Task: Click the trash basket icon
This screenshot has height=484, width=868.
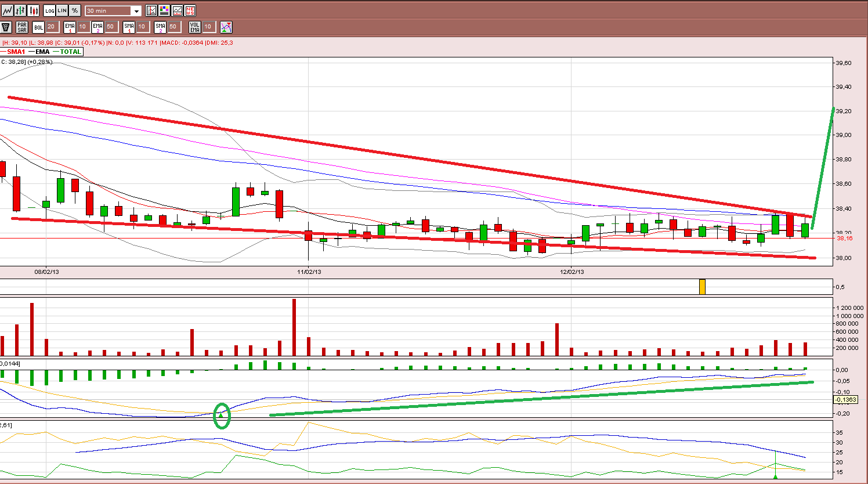Action: 6,27
